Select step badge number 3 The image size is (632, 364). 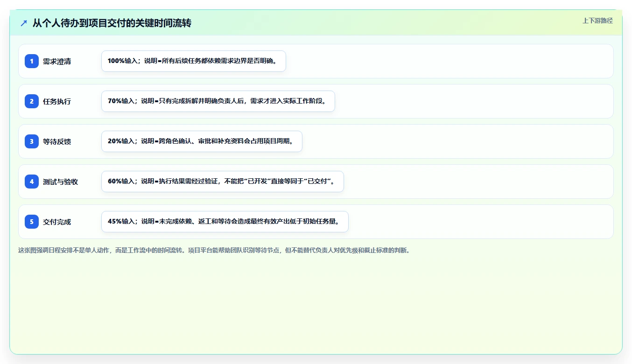32,141
